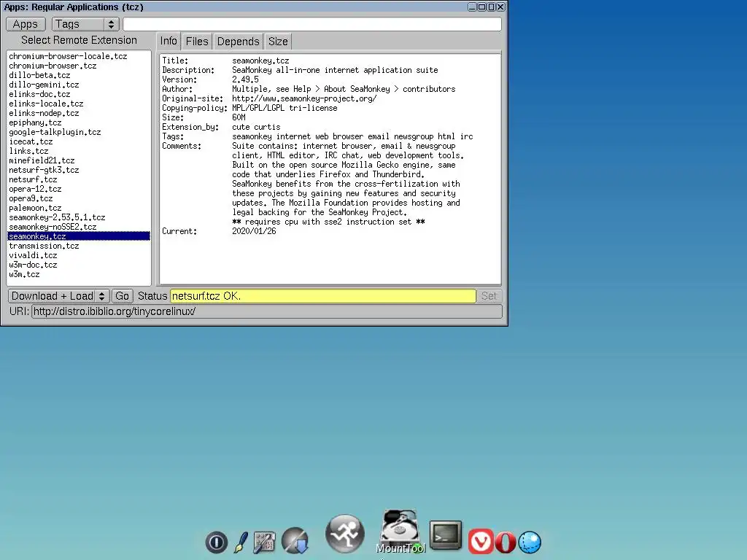Screen dimensions: 747x560
Task: Select seamonkey-noSSE2.tcz extension
Action: 79,227
